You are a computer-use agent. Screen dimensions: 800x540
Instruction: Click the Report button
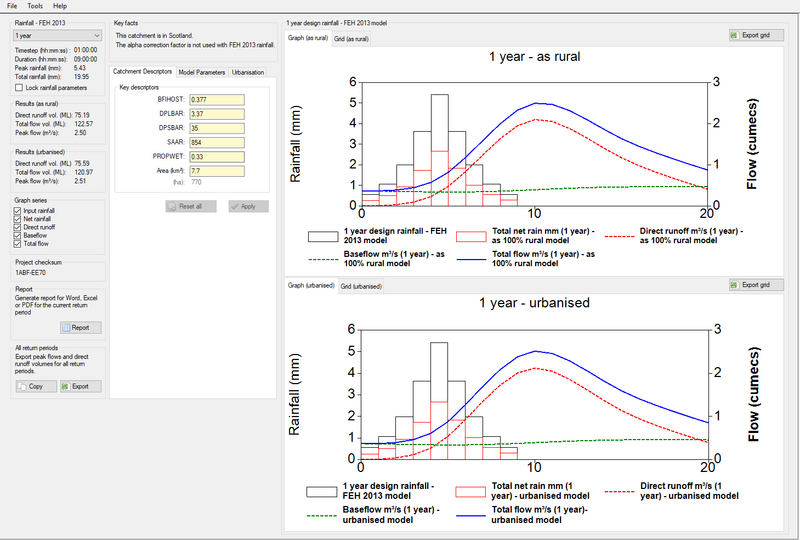(80, 327)
